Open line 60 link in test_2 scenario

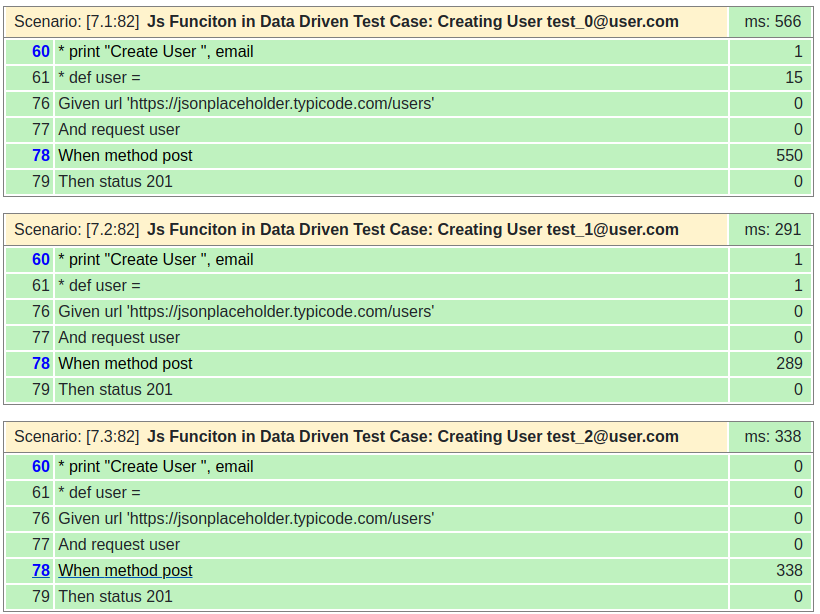tap(41, 467)
